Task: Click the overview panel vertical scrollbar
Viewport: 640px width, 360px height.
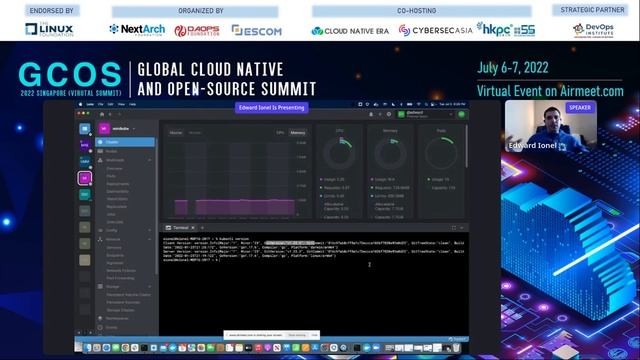Action: click(467, 146)
